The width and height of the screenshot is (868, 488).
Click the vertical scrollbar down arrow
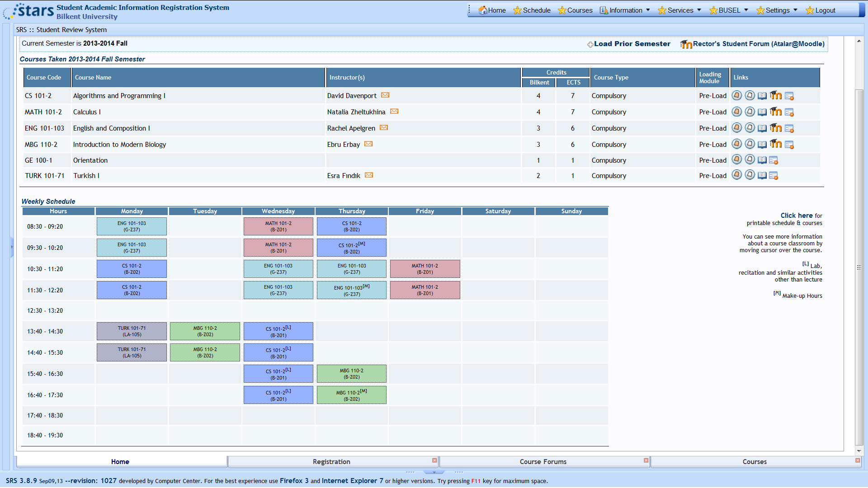[859, 451]
